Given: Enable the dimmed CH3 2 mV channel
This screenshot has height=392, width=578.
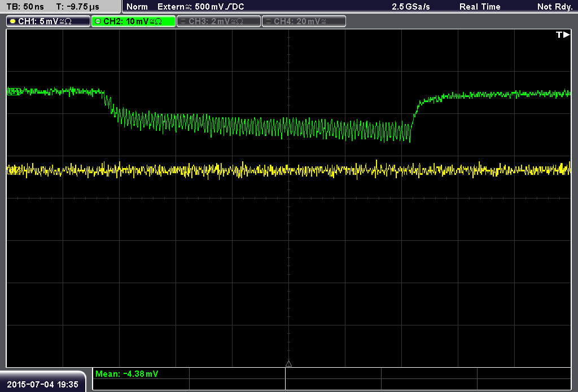Looking at the screenshot, I should click(x=218, y=21).
